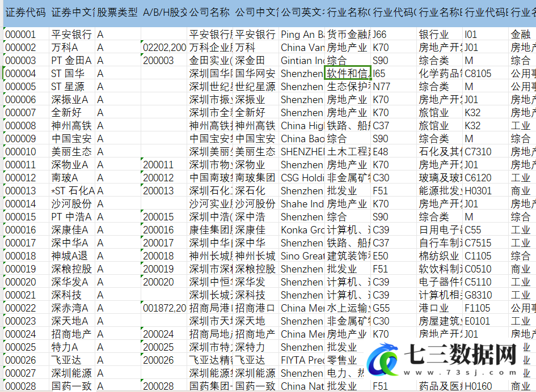Click the CSG Holdi English name cell
Viewport: 536px width, 392px height.
tap(302, 177)
